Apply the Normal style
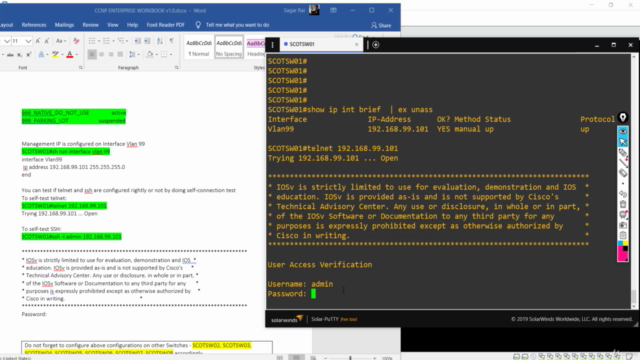Viewport: 640px width, 360px height. tap(198, 47)
